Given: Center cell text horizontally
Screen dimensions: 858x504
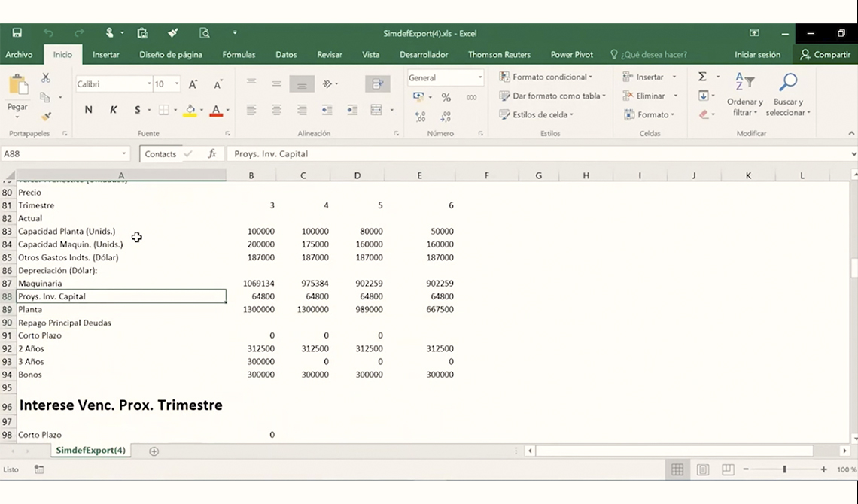Looking at the screenshot, I should pos(276,110).
